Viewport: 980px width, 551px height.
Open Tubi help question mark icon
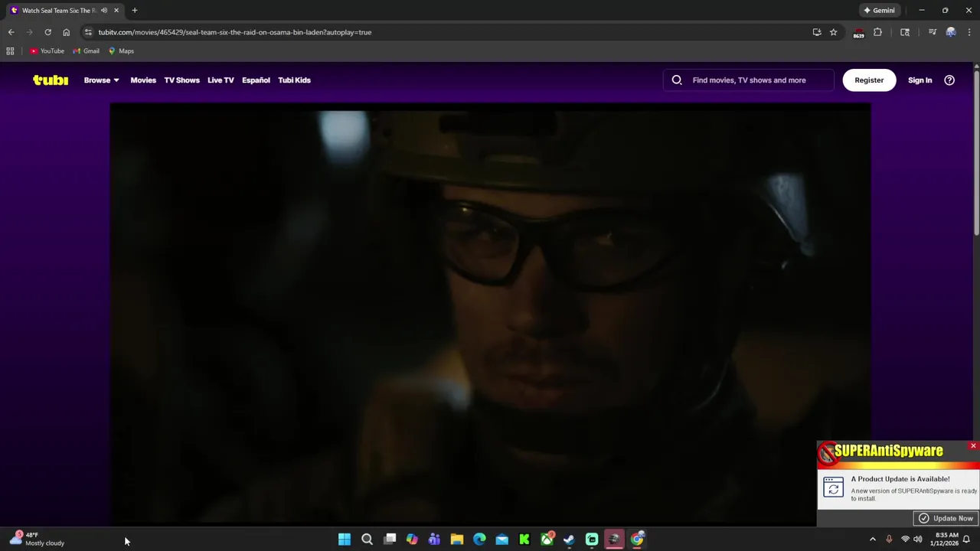949,80
